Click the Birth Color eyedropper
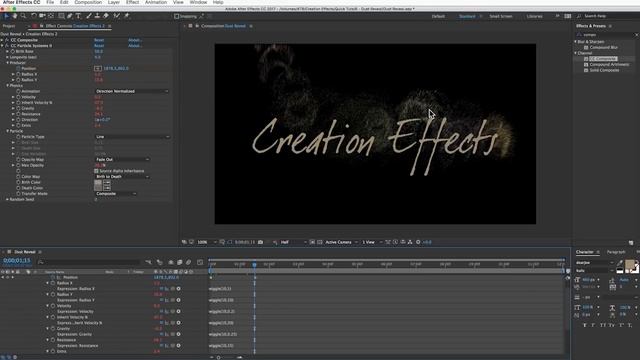 click(107, 183)
